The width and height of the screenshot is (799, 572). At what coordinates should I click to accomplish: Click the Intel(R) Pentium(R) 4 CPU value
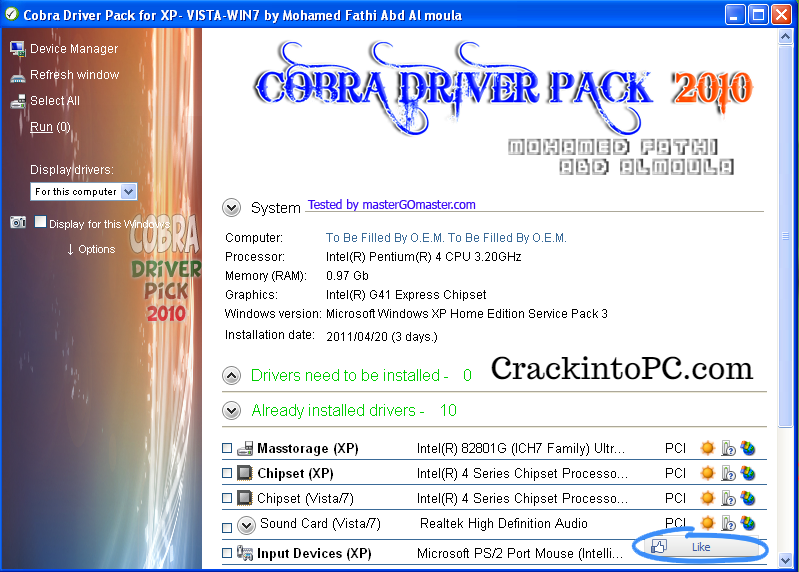click(x=423, y=257)
